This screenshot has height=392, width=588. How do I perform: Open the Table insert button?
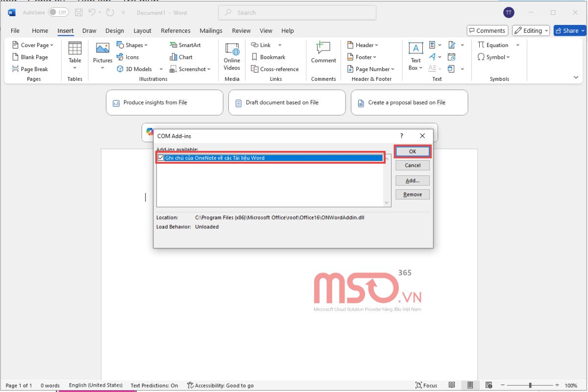point(75,55)
